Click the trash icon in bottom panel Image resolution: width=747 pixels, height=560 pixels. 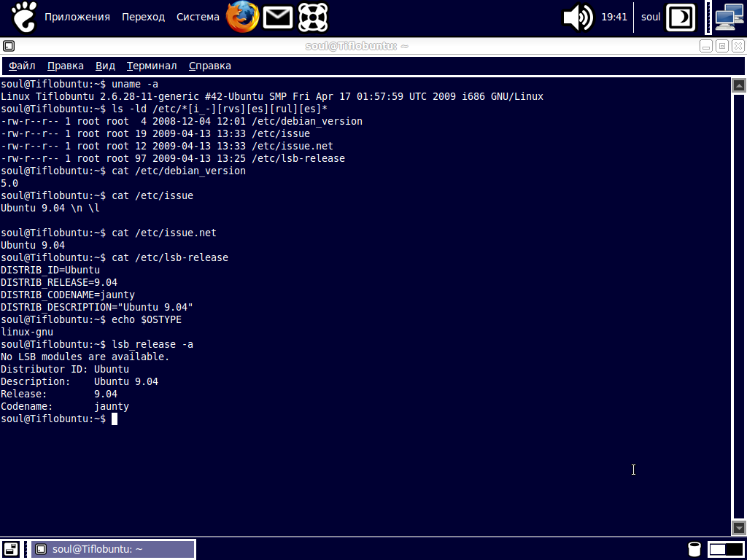pyautogui.click(x=694, y=549)
